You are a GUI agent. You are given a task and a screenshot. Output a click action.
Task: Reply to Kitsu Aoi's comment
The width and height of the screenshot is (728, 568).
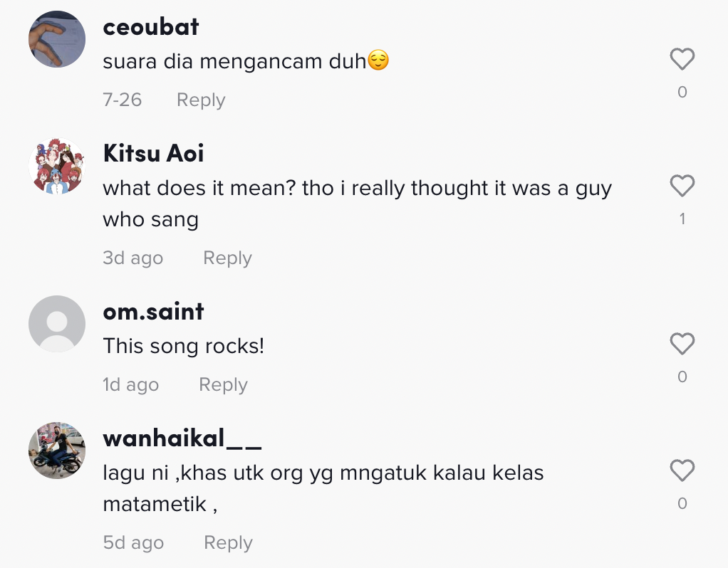[x=227, y=258]
